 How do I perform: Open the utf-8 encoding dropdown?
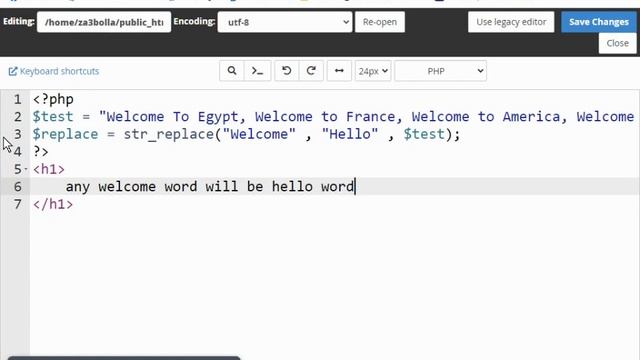[x=285, y=22]
